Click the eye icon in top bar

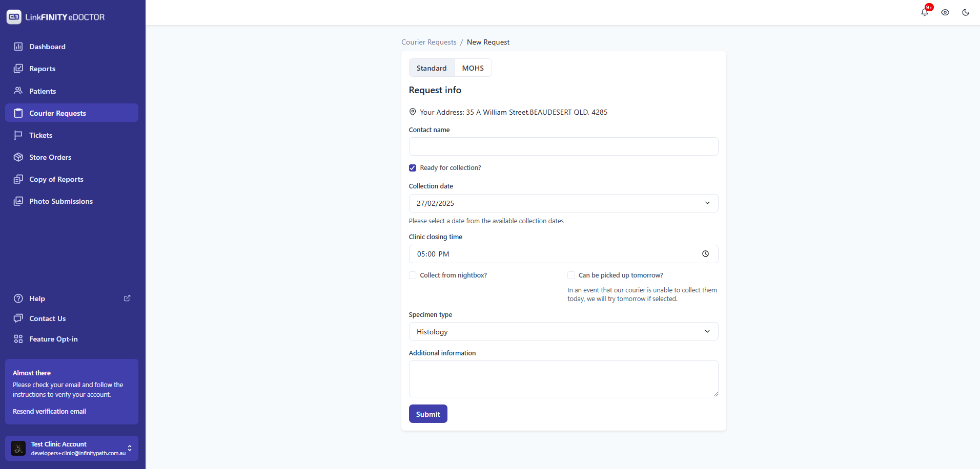(945, 12)
